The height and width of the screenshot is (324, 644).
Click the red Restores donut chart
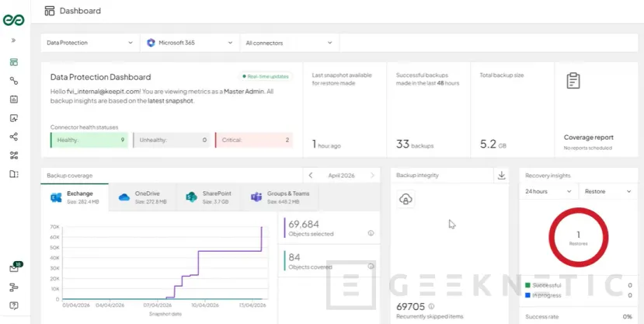tap(578, 237)
